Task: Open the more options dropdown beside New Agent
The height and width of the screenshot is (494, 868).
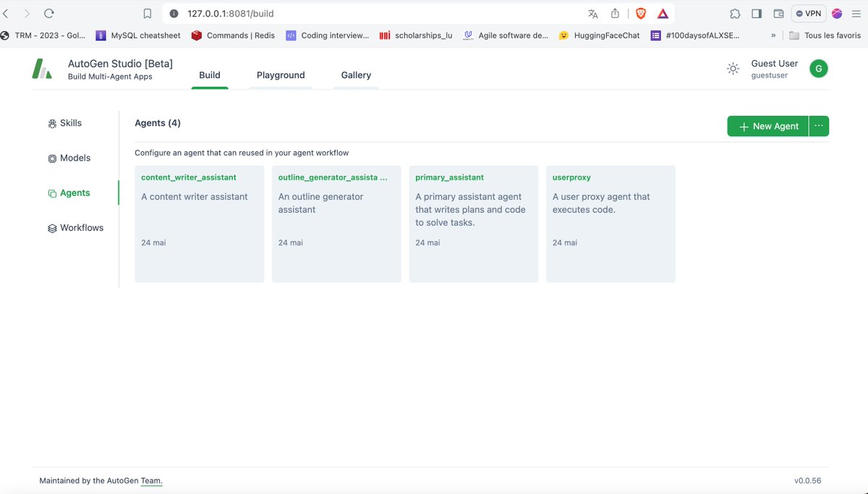Action: (819, 126)
